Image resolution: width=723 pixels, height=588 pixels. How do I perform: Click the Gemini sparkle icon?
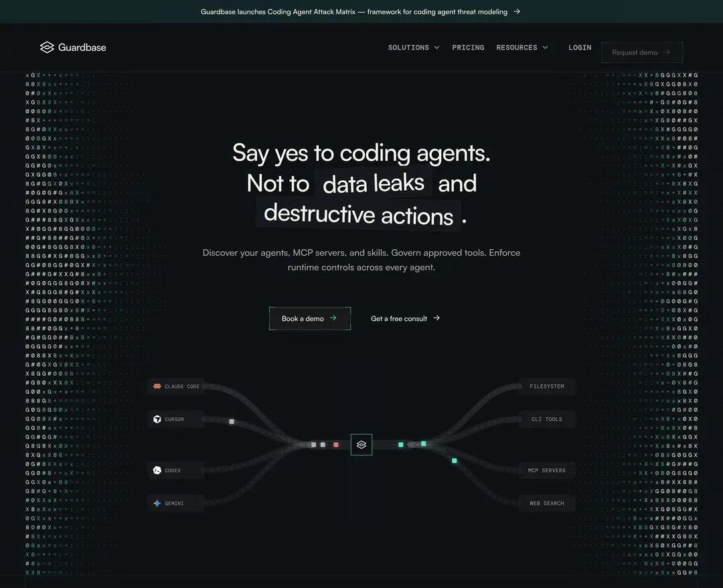[157, 503]
